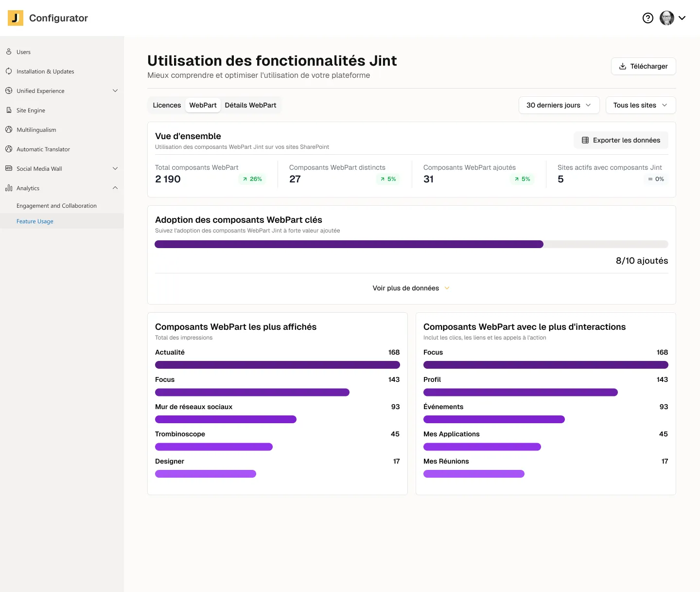Viewport: 700px width, 592px height.
Task: Collapse the Analytics section chevron
Action: (115, 188)
